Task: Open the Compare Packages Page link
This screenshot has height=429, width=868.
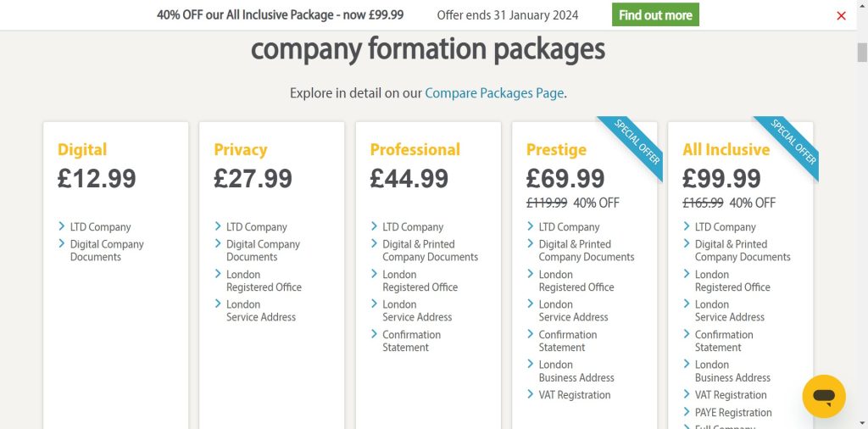Action: click(494, 92)
